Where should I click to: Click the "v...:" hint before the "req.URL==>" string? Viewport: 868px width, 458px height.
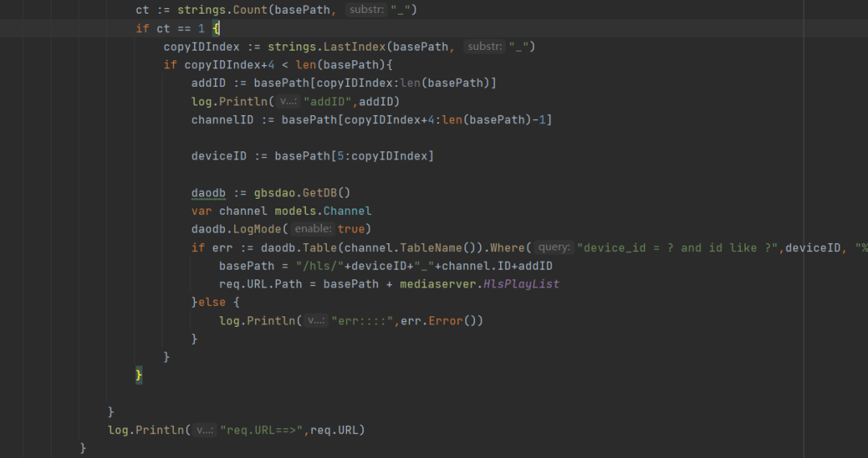coord(205,430)
